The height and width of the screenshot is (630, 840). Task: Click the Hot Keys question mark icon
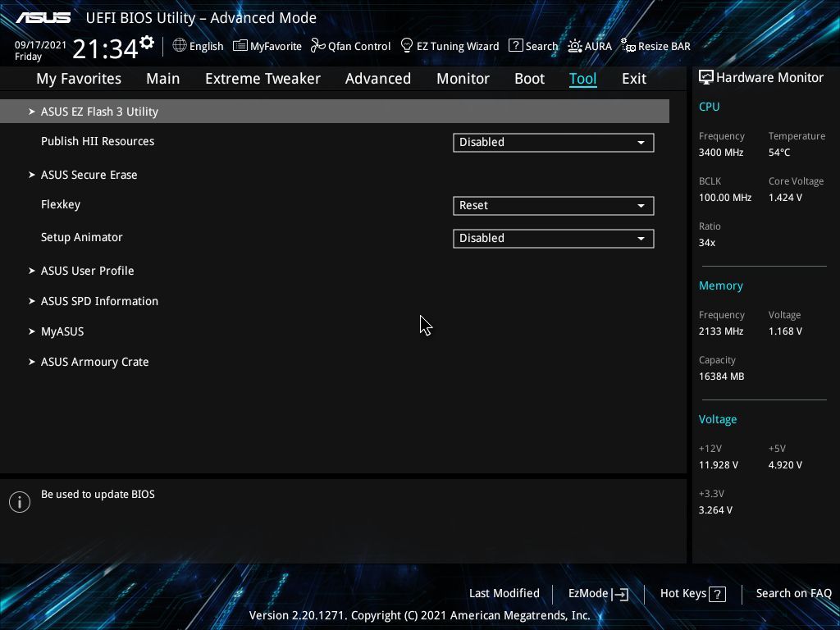point(717,594)
